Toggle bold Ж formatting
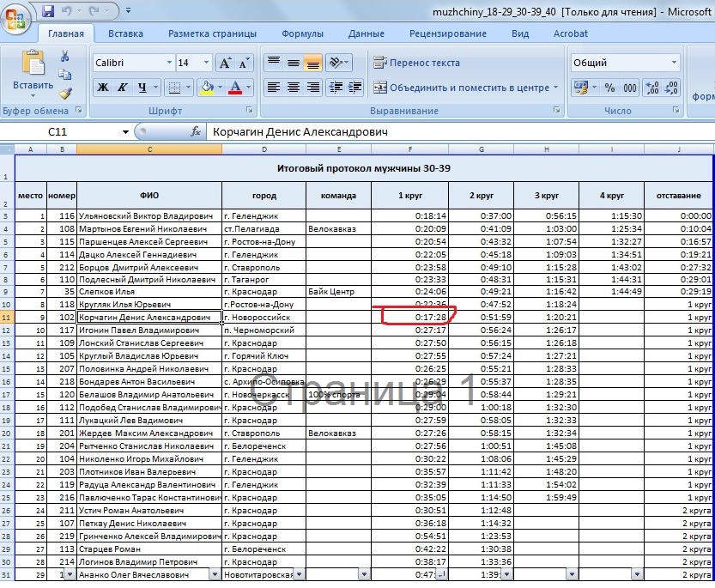 103,88
